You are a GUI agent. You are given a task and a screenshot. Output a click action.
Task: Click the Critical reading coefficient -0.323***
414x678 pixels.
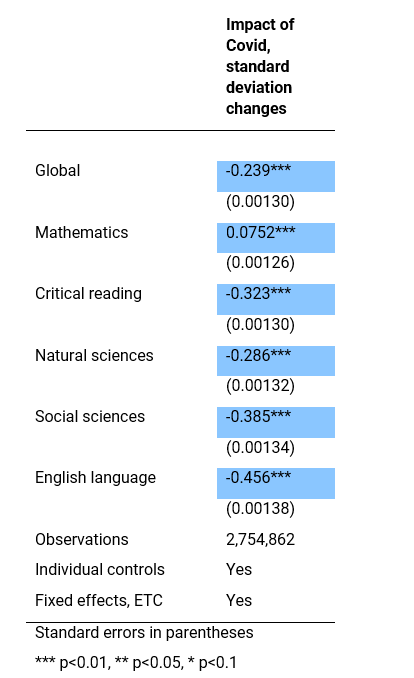click(258, 294)
